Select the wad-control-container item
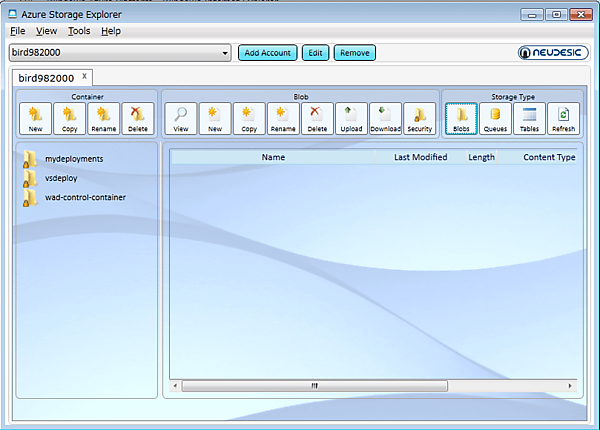Screen dimensions: 600x430 pos(85,197)
